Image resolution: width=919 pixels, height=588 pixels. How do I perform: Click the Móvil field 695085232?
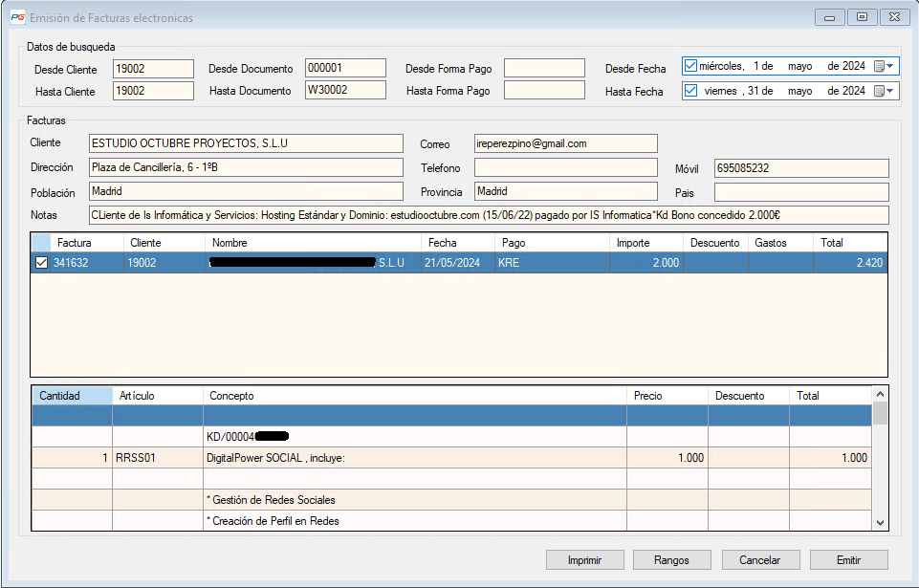[x=801, y=168]
